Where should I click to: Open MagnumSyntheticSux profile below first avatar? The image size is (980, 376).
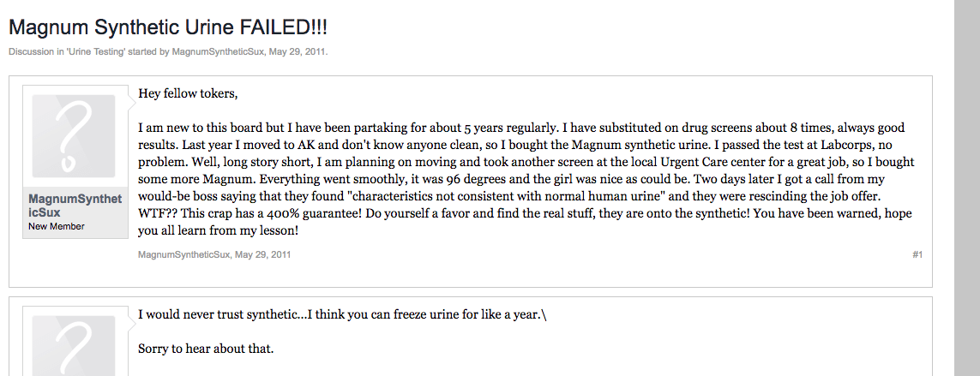pos(75,205)
